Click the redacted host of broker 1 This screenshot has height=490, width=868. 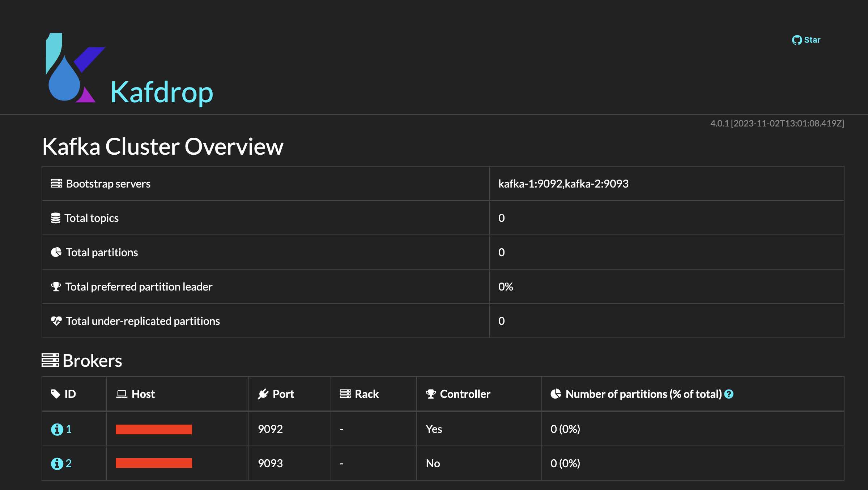(154, 429)
